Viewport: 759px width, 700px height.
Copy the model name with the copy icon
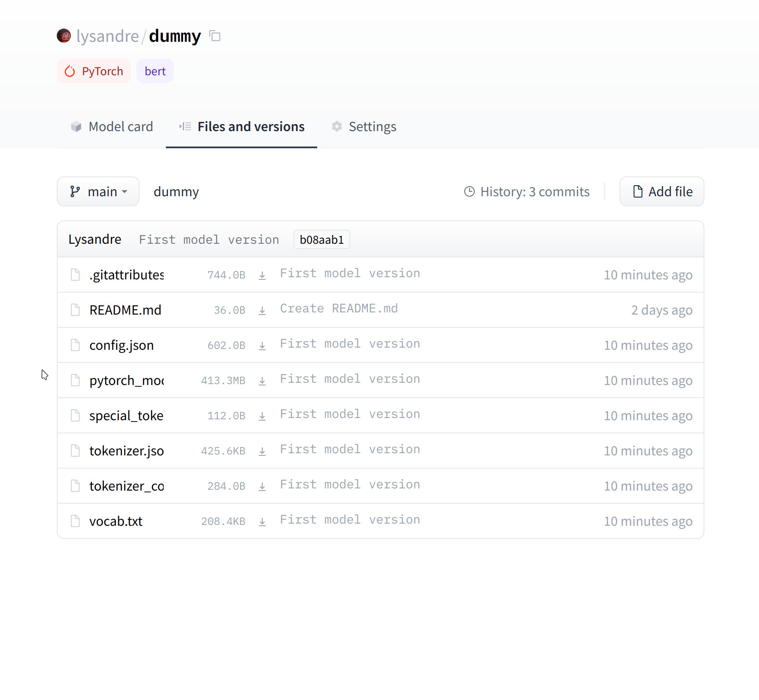[x=215, y=36]
